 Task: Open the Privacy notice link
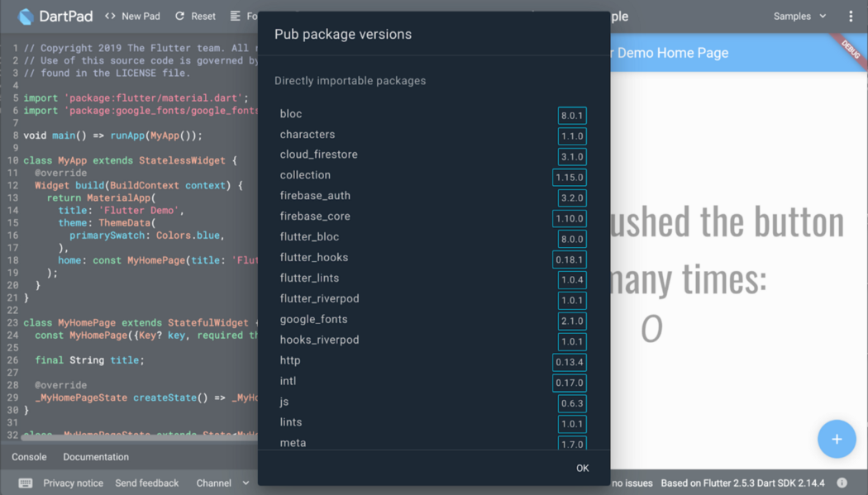click(74, 483)
